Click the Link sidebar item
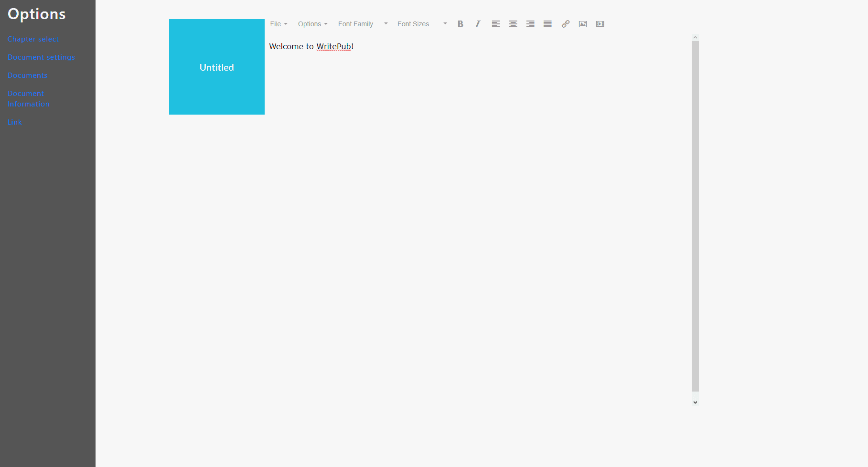Screen dimensions: 868x467 (x=14, y=122)
